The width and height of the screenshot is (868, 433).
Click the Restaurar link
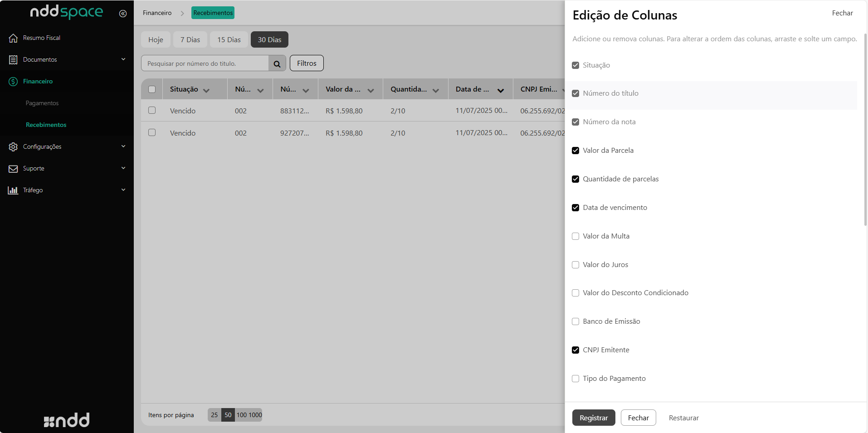(x=683, y=418)
